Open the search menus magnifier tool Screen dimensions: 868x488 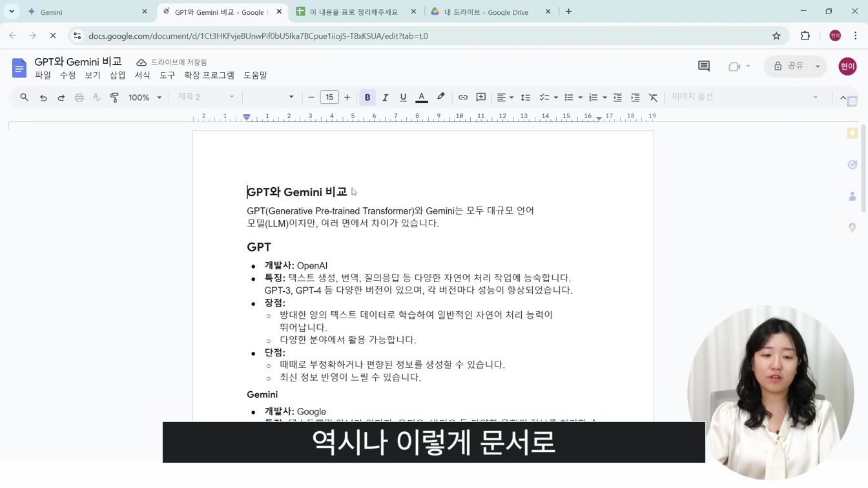(24, 97)
